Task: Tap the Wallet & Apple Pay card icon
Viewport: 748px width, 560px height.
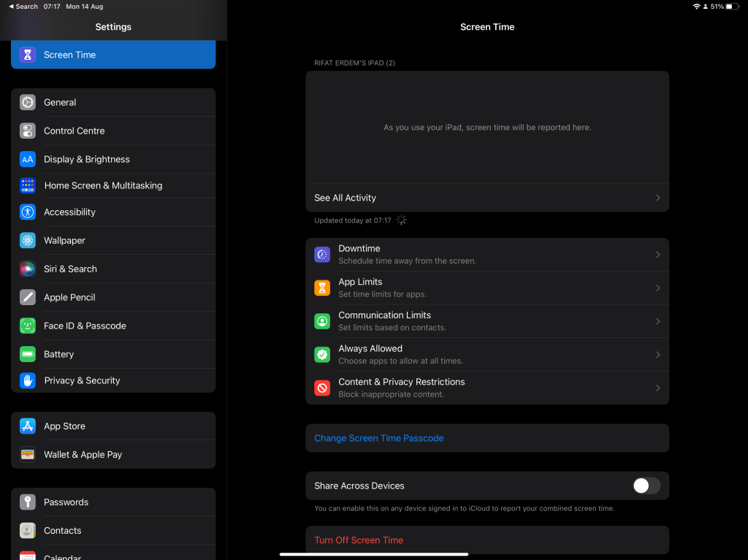Action: coord(28,455)
